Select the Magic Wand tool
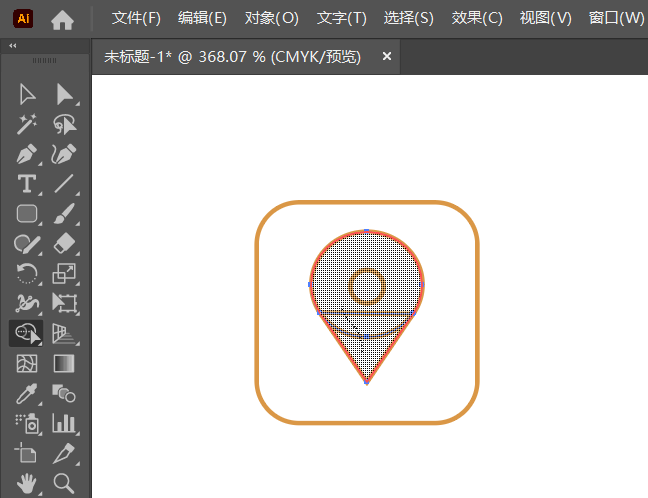Image resolution: width=648 pixels, height=498 pixels. click(27, 124)
